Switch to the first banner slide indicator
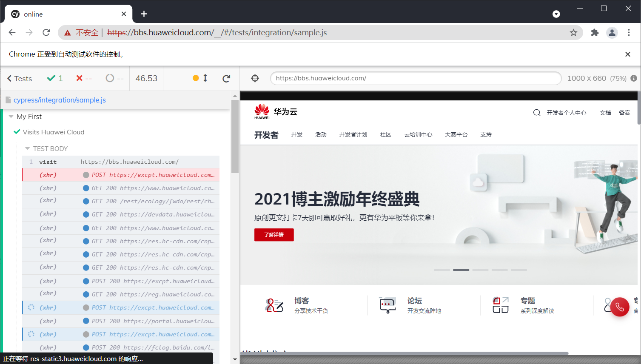 click(442, 270)
